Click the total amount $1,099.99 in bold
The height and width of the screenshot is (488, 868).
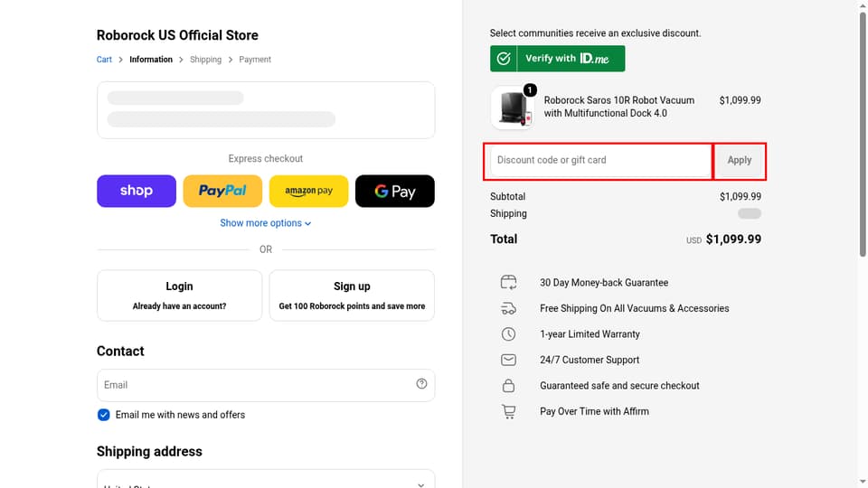(733, 239)
